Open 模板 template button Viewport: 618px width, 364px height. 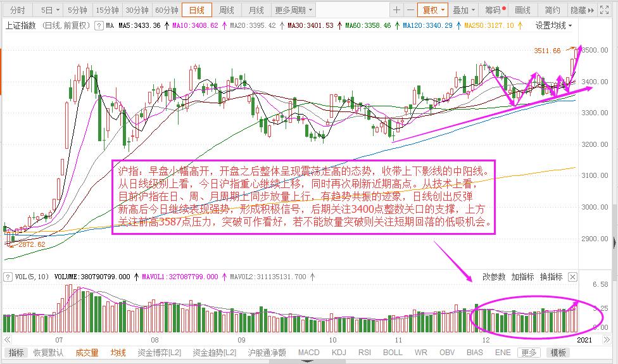pyautogui.click(x=558, y=353)
